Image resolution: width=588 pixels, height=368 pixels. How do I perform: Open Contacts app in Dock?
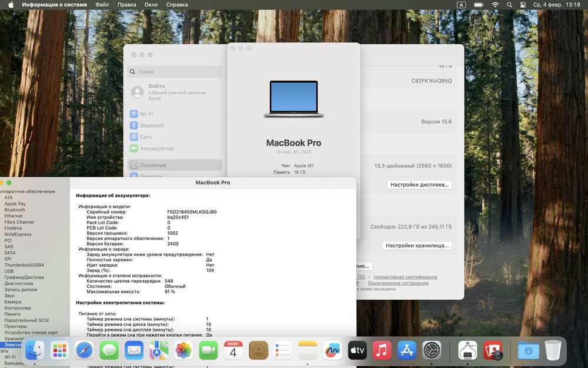pos(258,351)
